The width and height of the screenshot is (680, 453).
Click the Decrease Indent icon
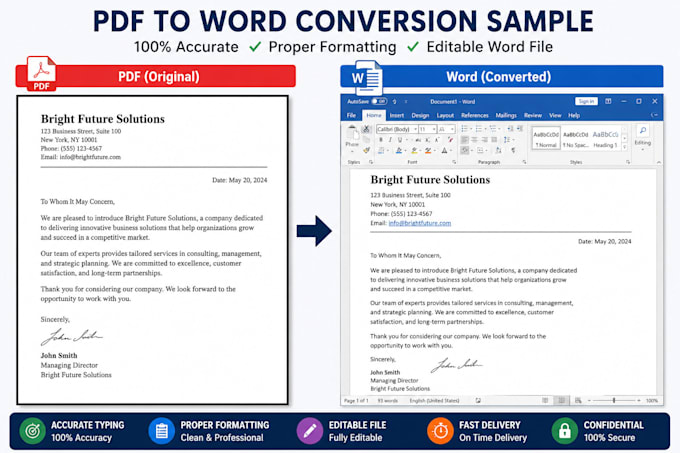(x=510, y=129)
